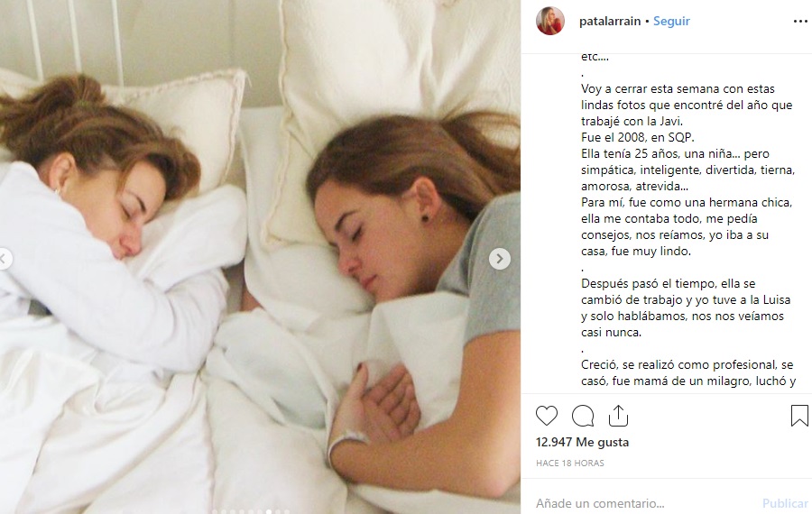Submit comment with the Publicar button
Screen dimensions: 812x514
coord(785,503)
